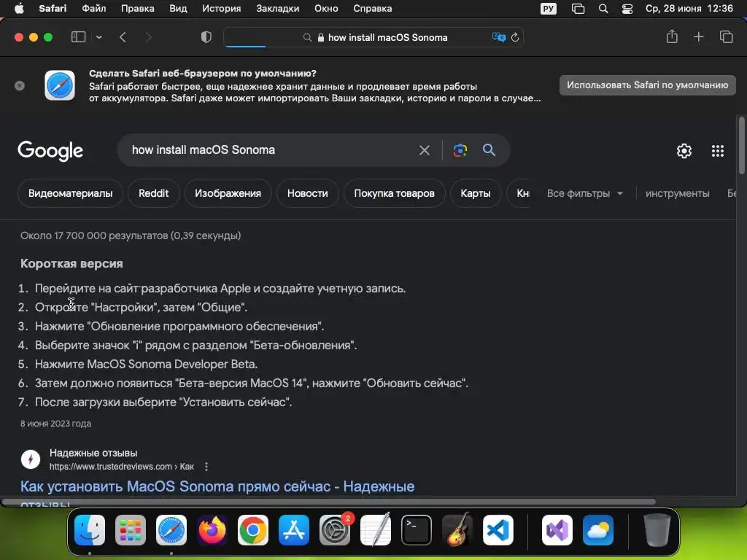This screenshot has height=560, width=747.
Task: Go forward to the next page
Action: coord(148,37)
